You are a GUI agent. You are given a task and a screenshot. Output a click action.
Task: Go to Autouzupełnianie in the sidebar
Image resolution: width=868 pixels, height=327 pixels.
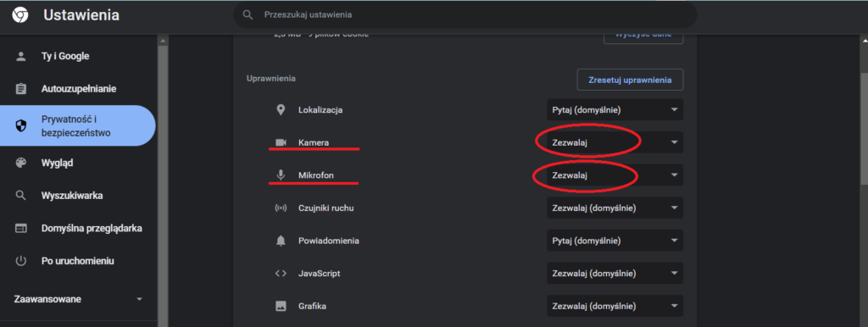click(x=78, y=89)
